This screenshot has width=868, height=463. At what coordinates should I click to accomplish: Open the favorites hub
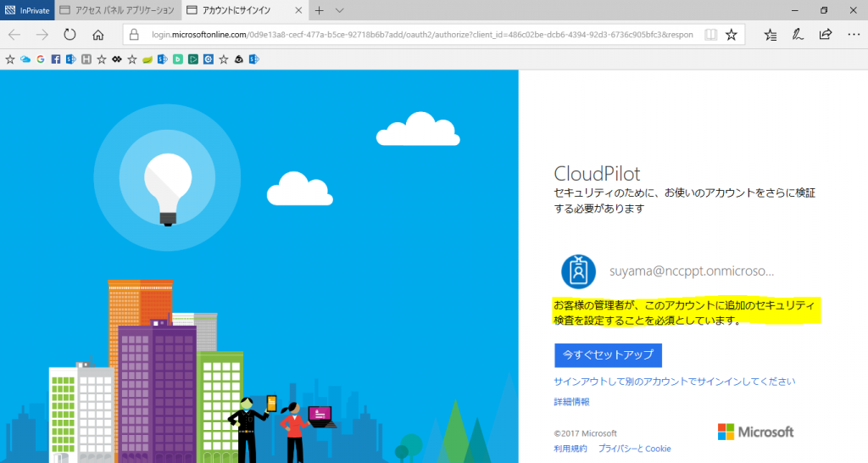click(x=770, y=35)
